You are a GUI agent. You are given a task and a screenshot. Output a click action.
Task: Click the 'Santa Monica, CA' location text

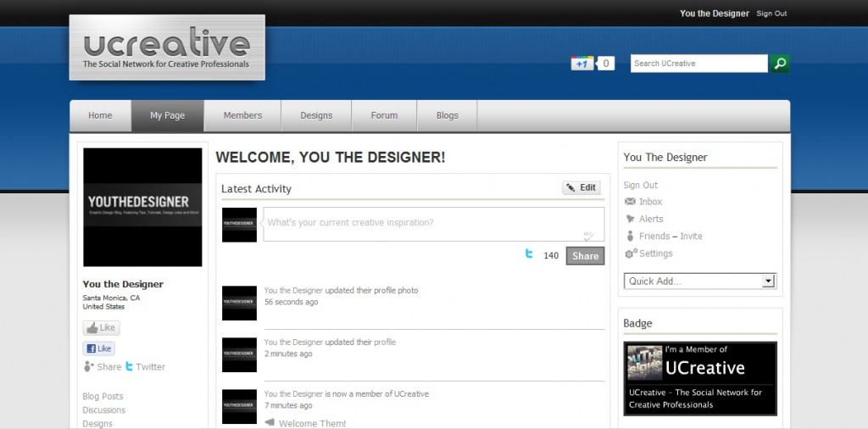click(111, 298)
